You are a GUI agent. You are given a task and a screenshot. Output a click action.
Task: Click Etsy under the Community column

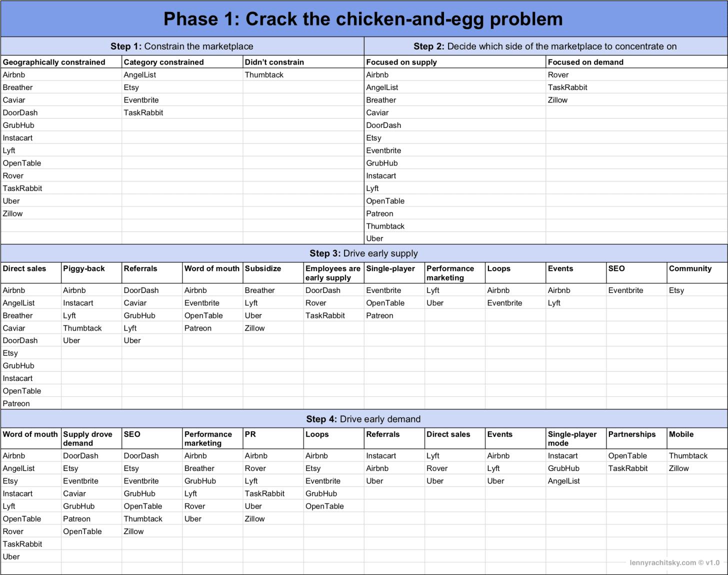(676, 290)
